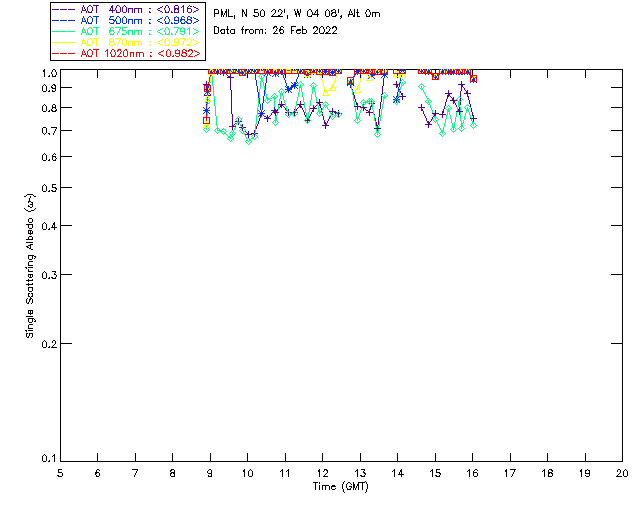Click the Single Scattering Albedo axis label

31,266
